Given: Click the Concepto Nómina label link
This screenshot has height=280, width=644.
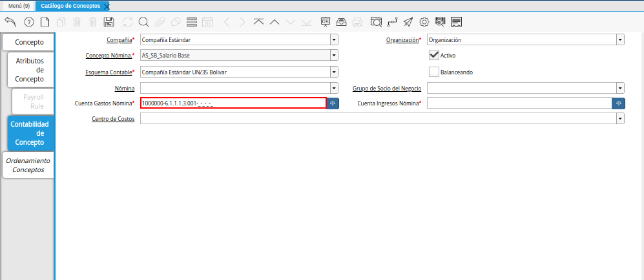Looking at the screenshot, I should [x=109, y=55].
